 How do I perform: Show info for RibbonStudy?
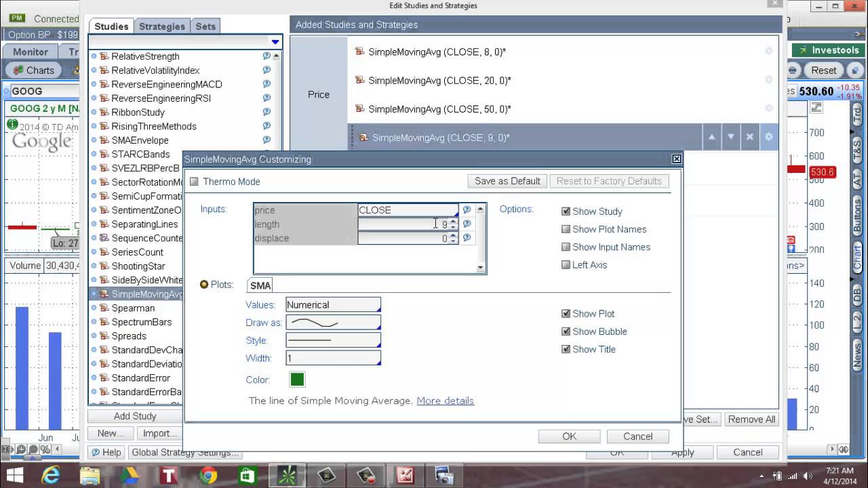pyautogui.click(x=267, y=112)
